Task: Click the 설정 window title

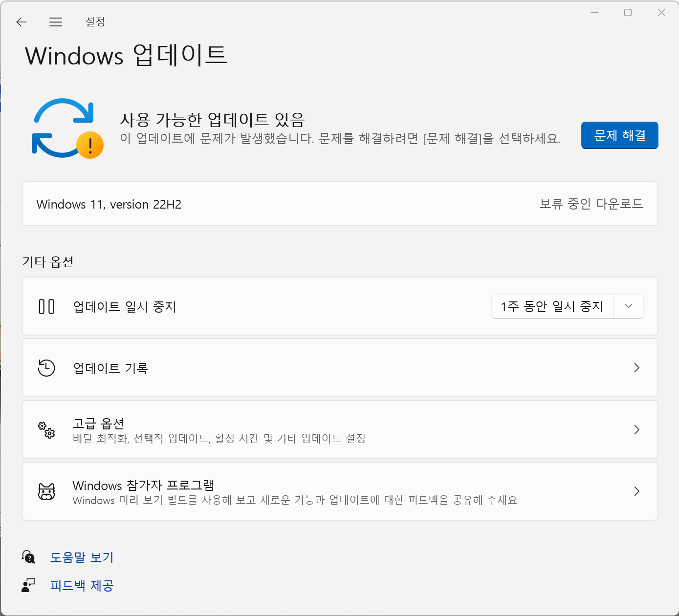Action: 95,21
